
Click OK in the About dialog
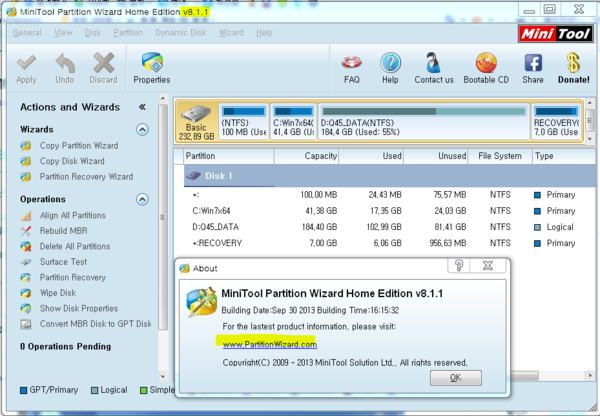456,378
